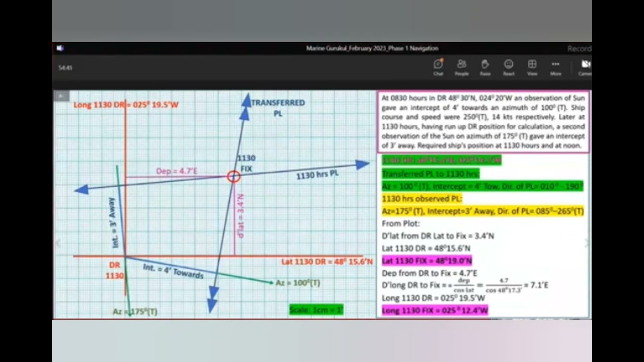Click the "Int. = 4' Towards" label
Image resolution: width=644 pixels, height=362 pixels.
(173, 271)
